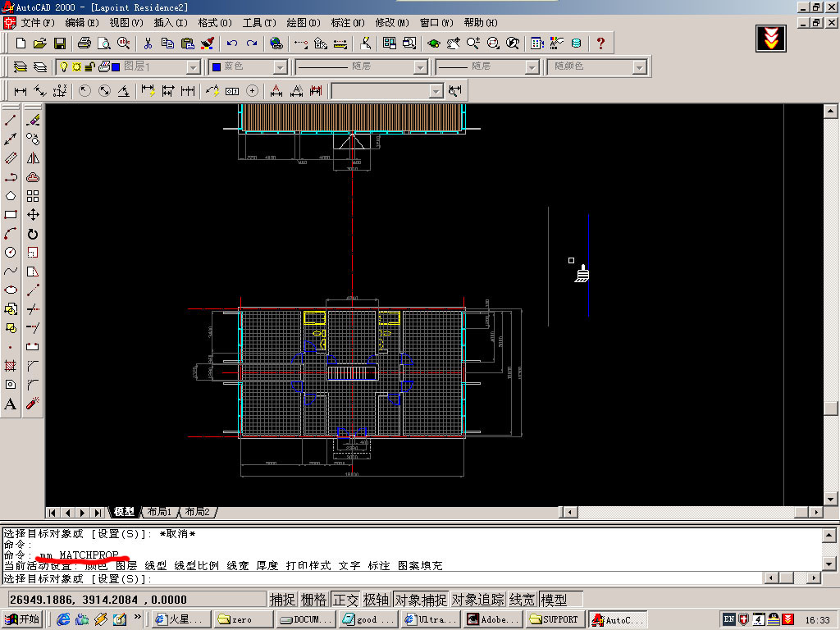Select the Erase modify tool
This screenshot has height=630, width=840.
33,120
